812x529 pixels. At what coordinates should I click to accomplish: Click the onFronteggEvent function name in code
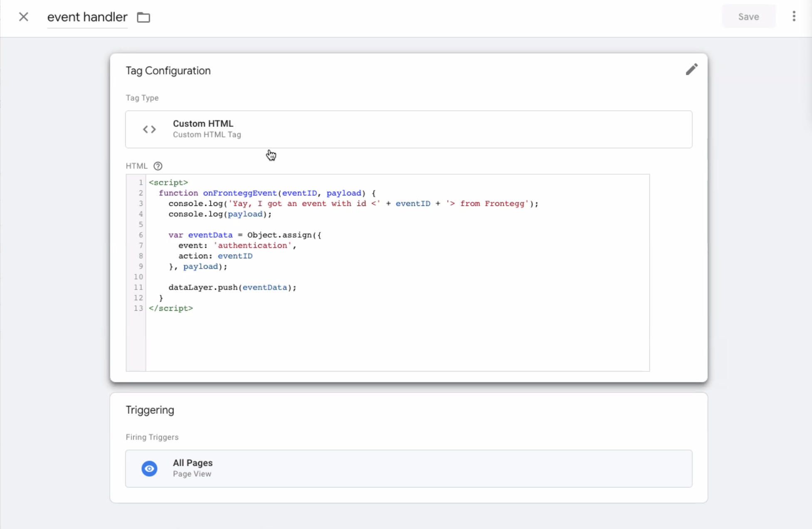click(240, 193)
